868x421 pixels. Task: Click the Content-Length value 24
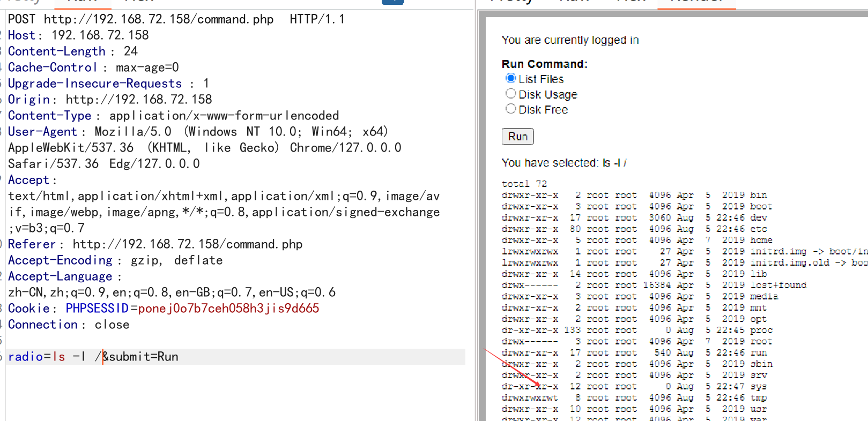(131, 51)
